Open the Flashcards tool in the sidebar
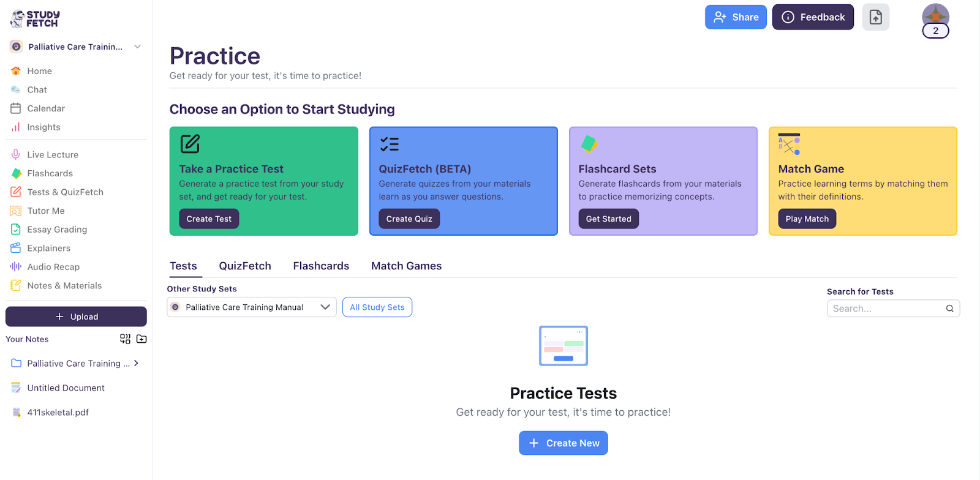Viewport: 980px width, 480px height. (49, 173)
